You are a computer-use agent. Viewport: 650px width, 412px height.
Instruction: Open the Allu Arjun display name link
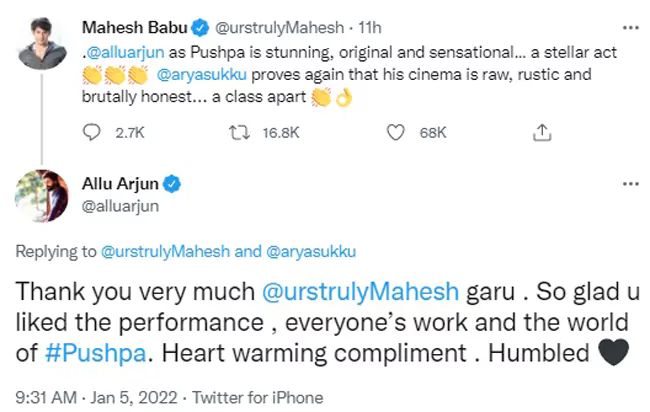(x=119, y=185)
